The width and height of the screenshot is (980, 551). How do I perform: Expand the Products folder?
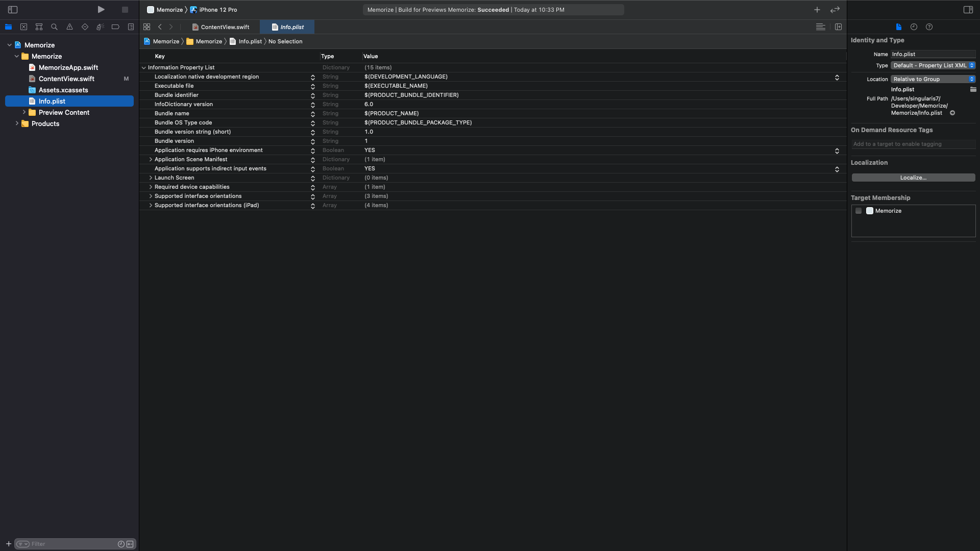17,123
